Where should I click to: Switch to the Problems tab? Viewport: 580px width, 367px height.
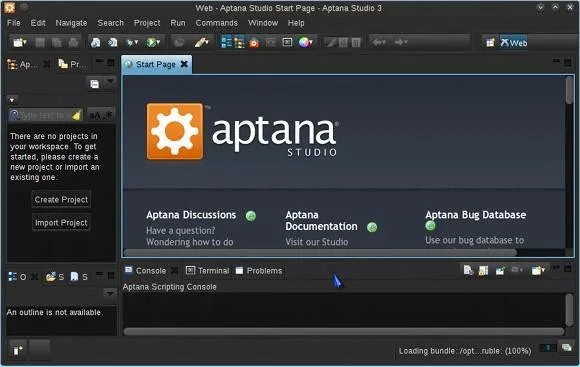pos(259,270)
